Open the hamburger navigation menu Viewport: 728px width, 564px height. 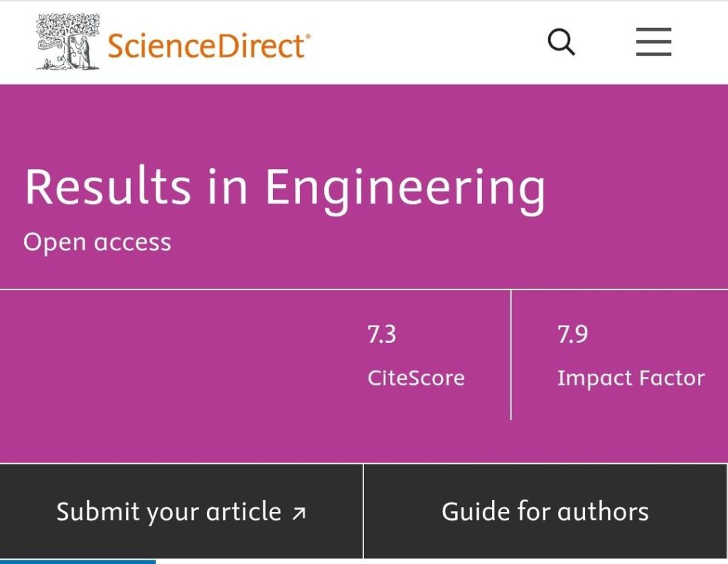click(x=653, y=43)
